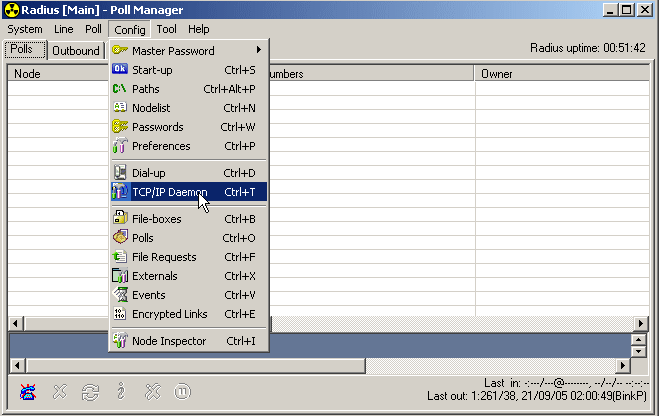Expand the Master Password submenu arrow
The image size is (659, 416).
tap(259, 50)
